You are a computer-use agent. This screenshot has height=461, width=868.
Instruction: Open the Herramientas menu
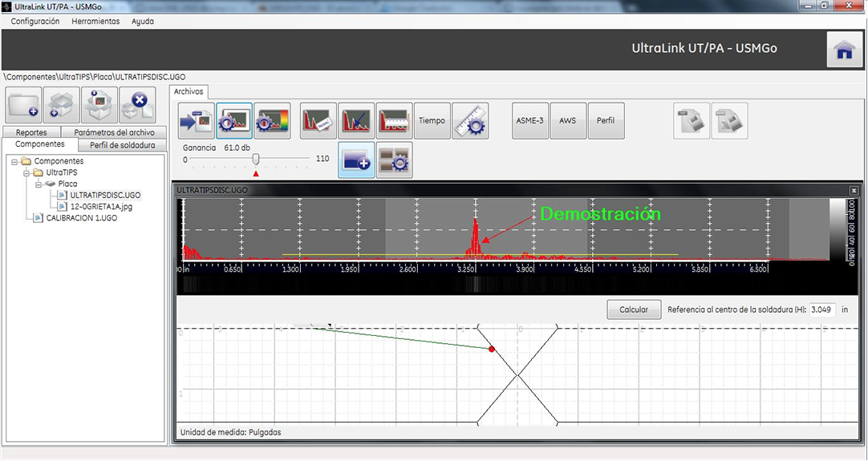click(x=95, y=21)
